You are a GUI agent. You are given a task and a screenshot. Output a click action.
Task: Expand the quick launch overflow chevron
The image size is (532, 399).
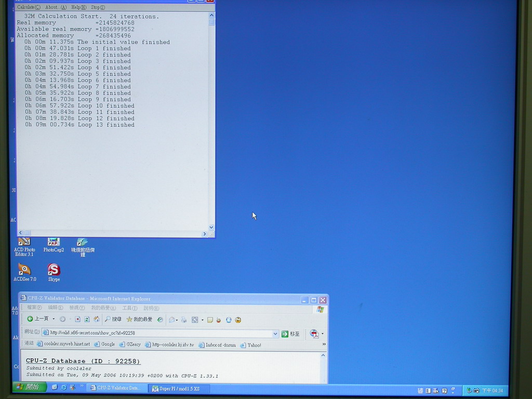[x=82, y=386]
